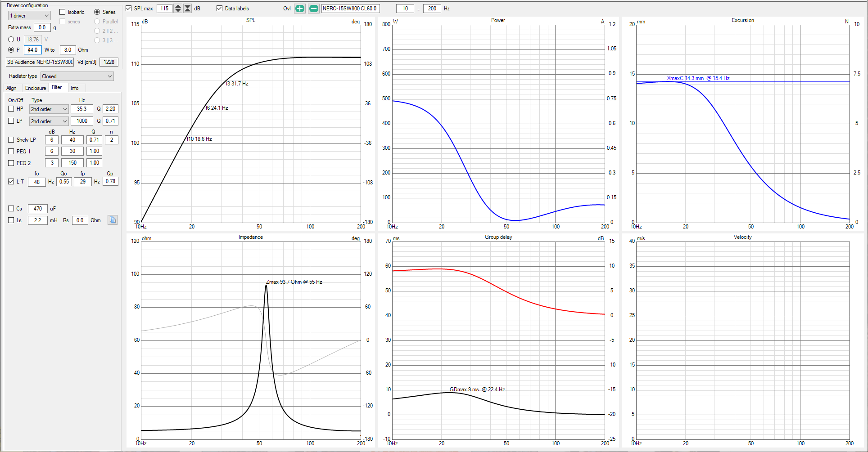Enable the Isobaric checkbox
Image resolution: width=868 pixels, height=452 pixels.
click(x=63, y=12)
